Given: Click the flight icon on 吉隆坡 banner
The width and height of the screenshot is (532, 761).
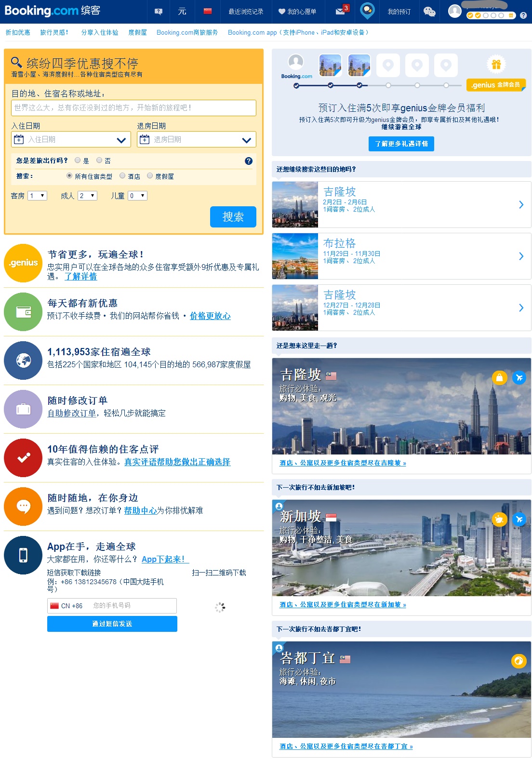Looking at the screenshot, I should coord(519,377).
